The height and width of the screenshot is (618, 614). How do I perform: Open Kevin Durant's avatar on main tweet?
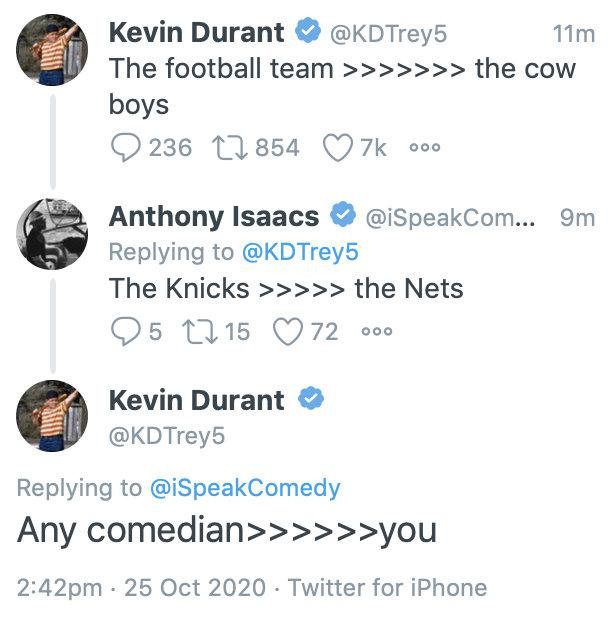click(52, 415)
